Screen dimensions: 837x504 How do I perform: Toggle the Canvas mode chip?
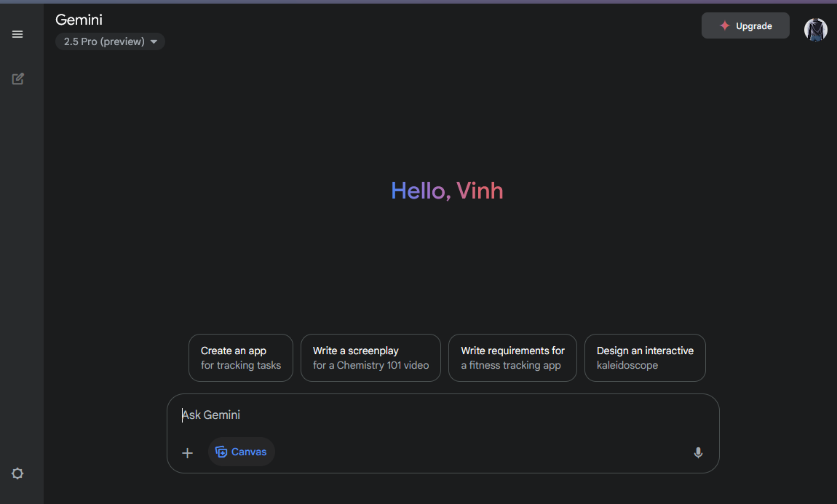click(x=242, y=452)
